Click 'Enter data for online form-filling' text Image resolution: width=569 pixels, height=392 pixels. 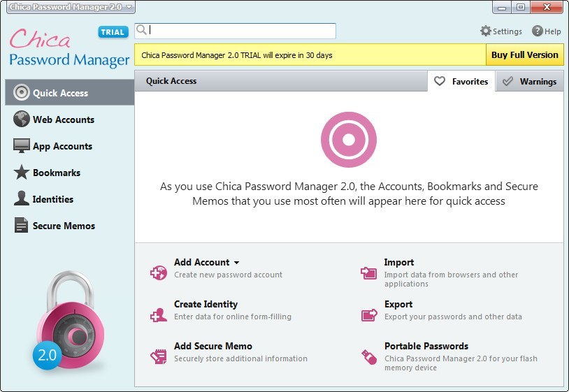point(233,317)
